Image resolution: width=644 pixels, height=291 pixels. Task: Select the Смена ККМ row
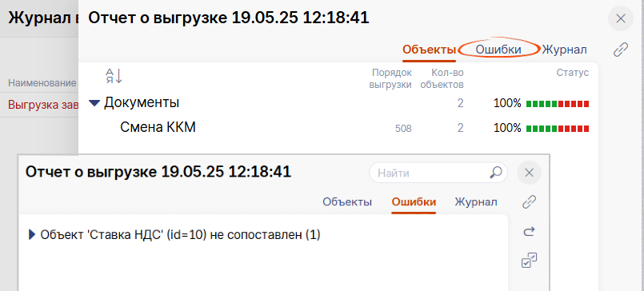tap(340, 128)
